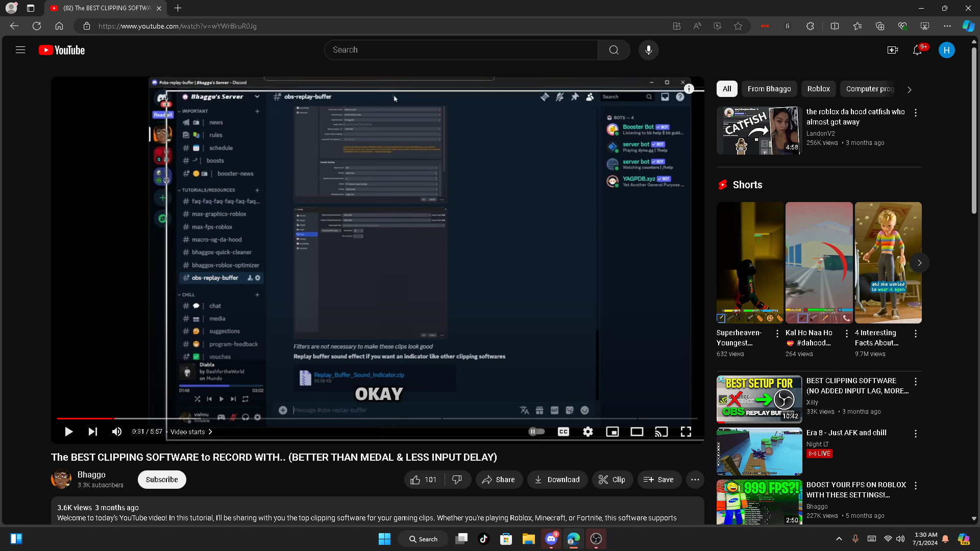Screen dimensions: 980x551
Task: Click the Share button
Action: pyautogui.click(x=499, y=480)
